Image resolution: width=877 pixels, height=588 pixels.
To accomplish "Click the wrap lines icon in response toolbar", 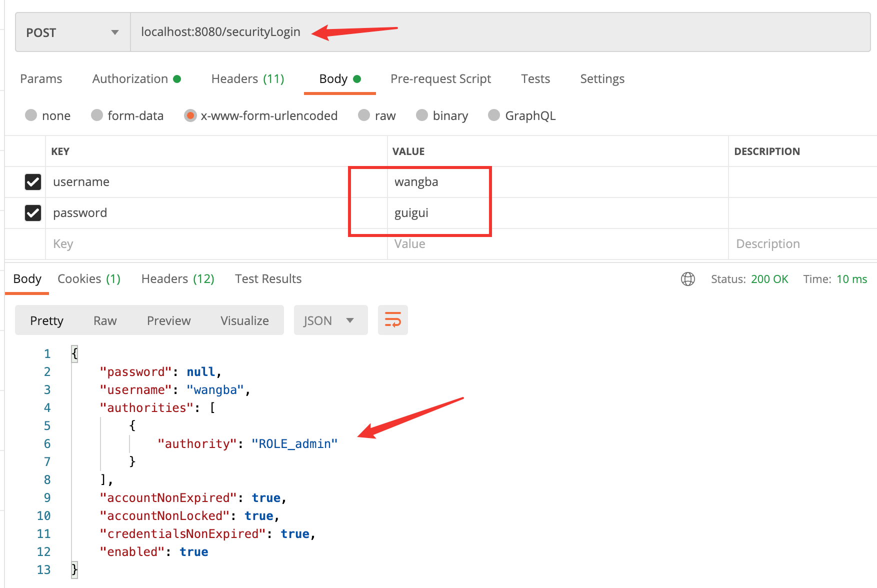I will click(392, 320).
